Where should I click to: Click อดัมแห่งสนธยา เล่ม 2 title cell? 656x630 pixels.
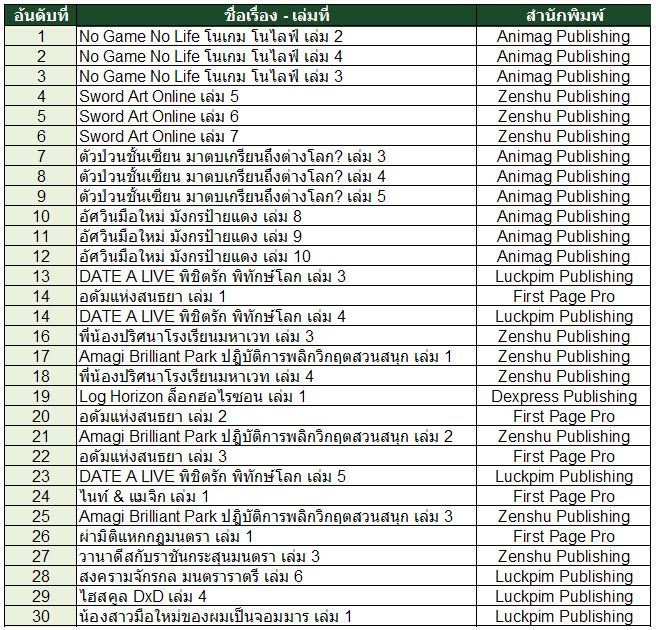coord(277,416)
